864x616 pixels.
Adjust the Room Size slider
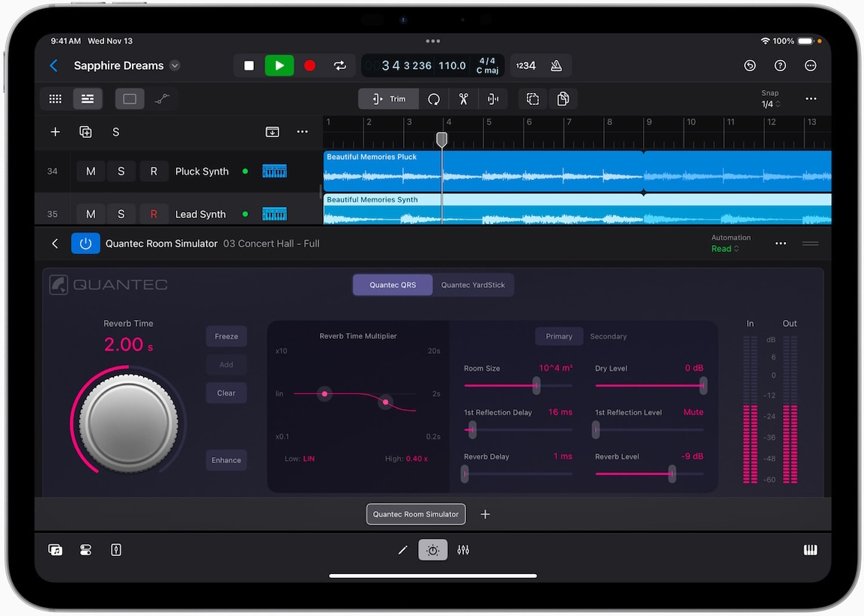[x=536, y=385]
